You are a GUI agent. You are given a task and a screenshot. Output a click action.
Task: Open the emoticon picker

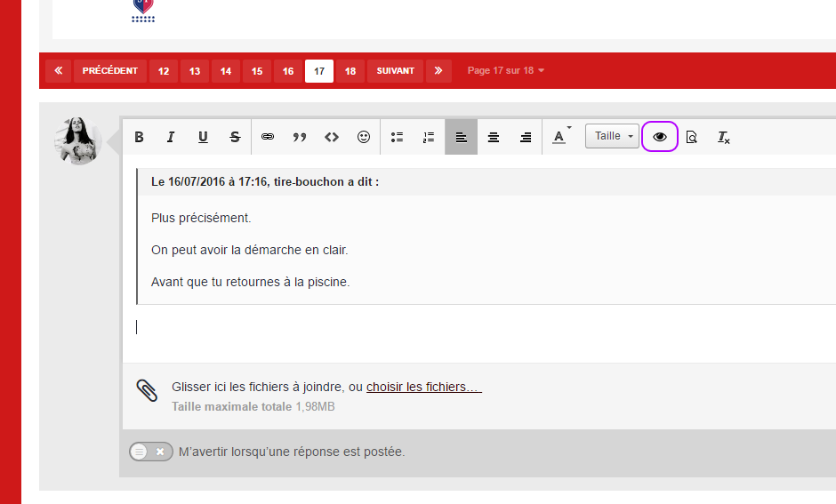click(x=364, y=137)
